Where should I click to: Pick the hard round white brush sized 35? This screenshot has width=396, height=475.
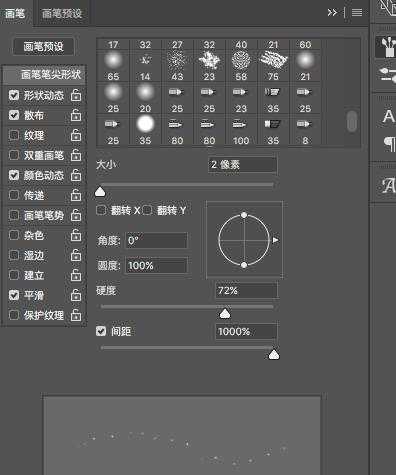click(x=145, y=130)
